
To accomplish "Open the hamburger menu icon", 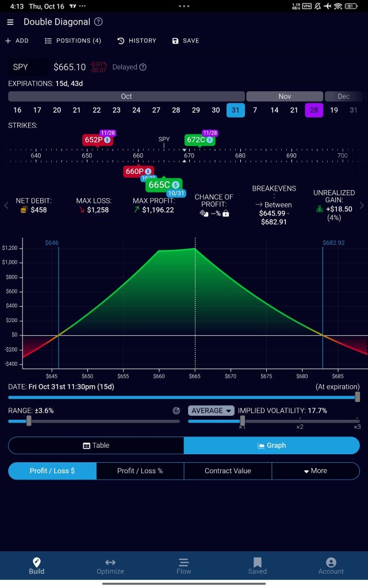I will coord(10,22).
